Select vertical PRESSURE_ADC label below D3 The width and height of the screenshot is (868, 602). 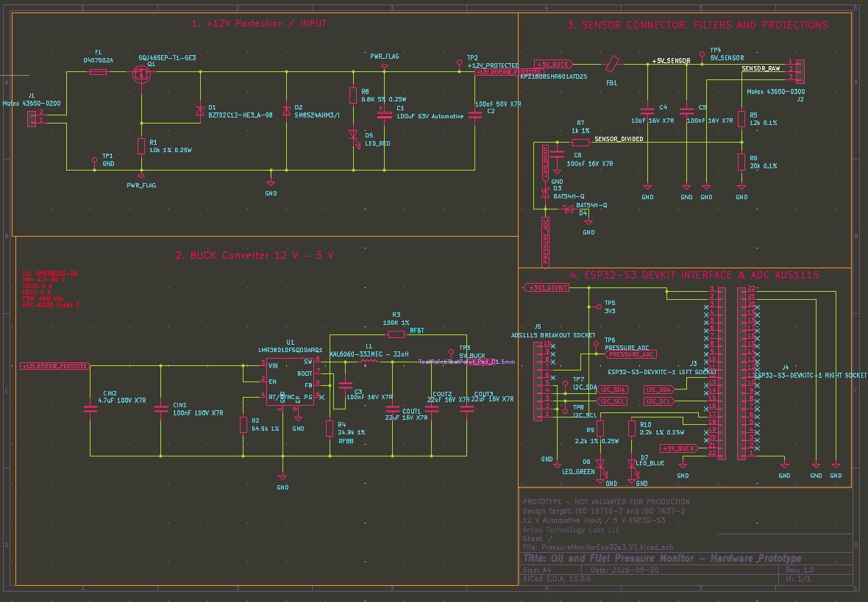[545, 243]
